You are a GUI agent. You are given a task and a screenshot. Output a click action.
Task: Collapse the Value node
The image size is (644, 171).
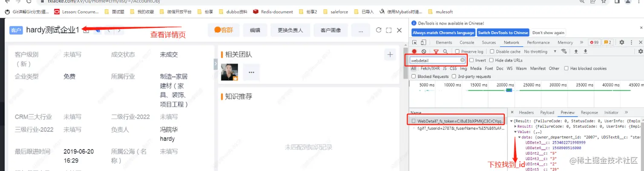[516, 132]
